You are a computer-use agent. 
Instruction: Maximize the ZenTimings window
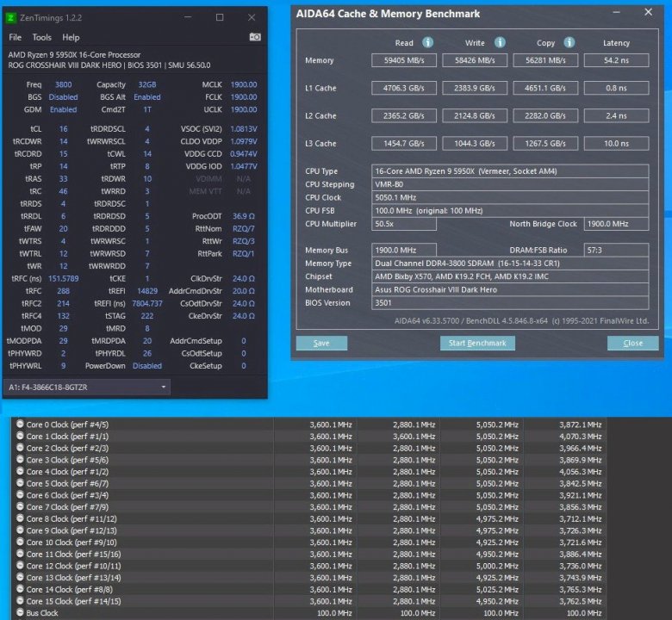click(220, 17)
